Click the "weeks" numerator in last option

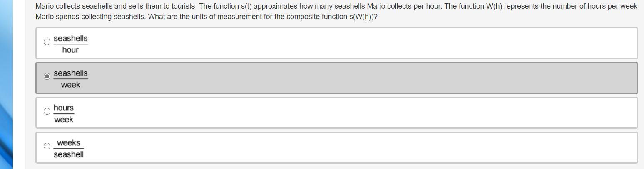coord(68,143)
